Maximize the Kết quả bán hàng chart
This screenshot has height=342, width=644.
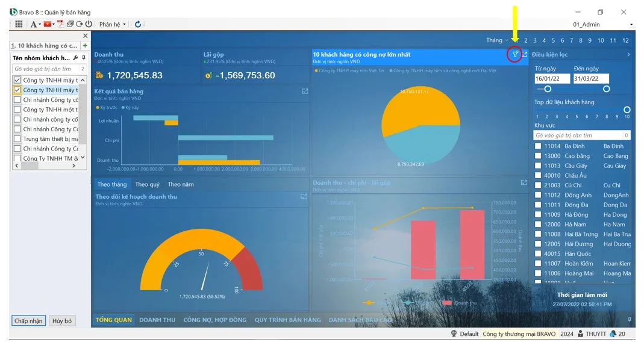coord(304,92)
